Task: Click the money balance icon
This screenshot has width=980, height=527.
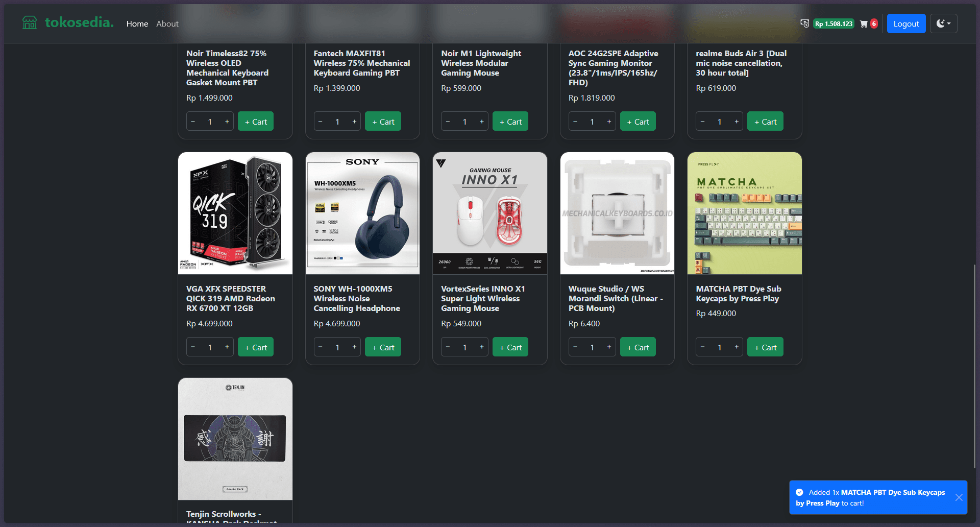Action: pos(805,23)
